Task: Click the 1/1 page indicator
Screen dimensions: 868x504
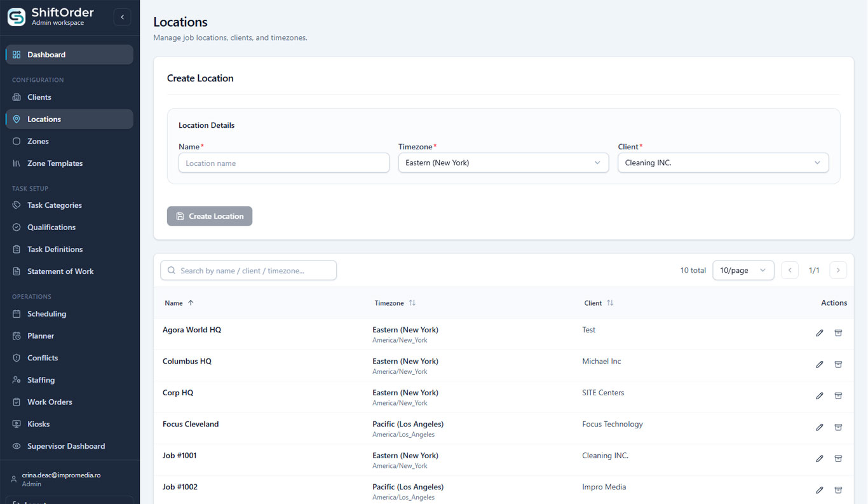Action: 814,270
